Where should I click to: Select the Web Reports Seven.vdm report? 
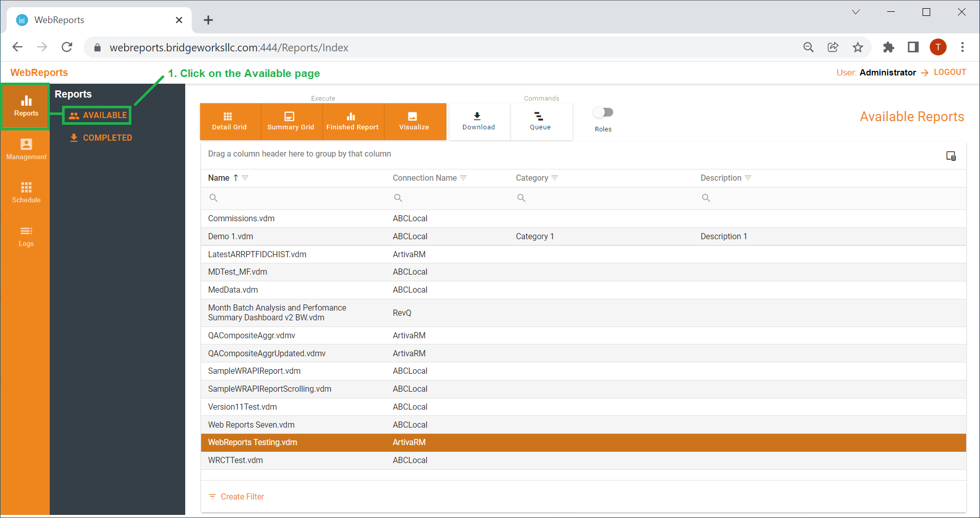pos(583,425)
